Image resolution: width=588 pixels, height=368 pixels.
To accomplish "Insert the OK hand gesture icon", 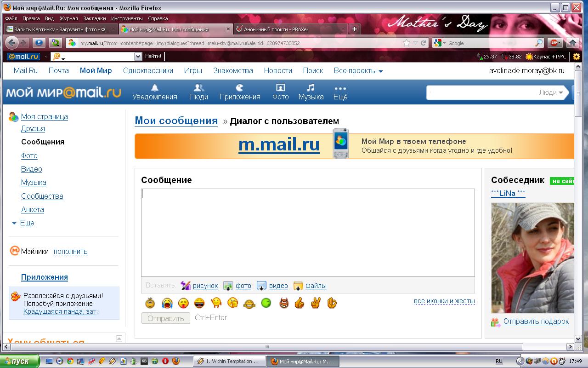I will pyautogui.click(x=332, y=303).
